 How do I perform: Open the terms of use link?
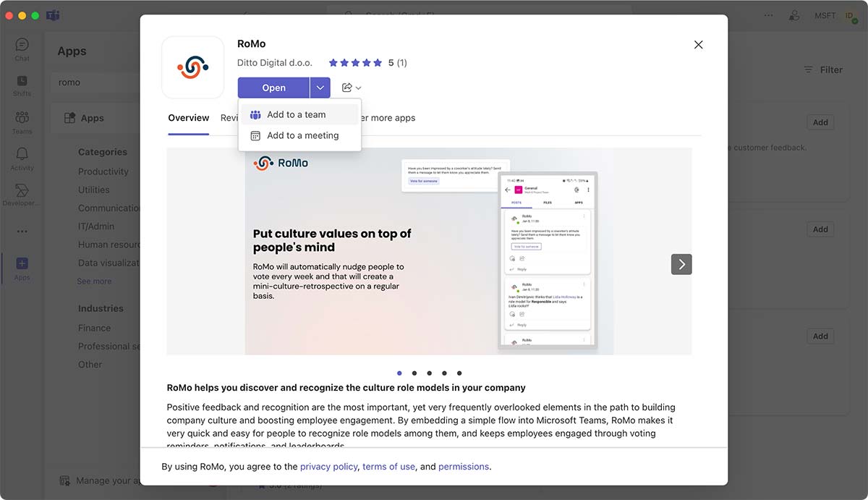coord(389,467)
